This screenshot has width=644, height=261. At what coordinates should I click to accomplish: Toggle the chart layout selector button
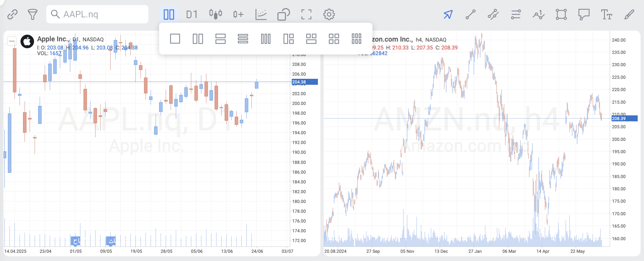169,14
